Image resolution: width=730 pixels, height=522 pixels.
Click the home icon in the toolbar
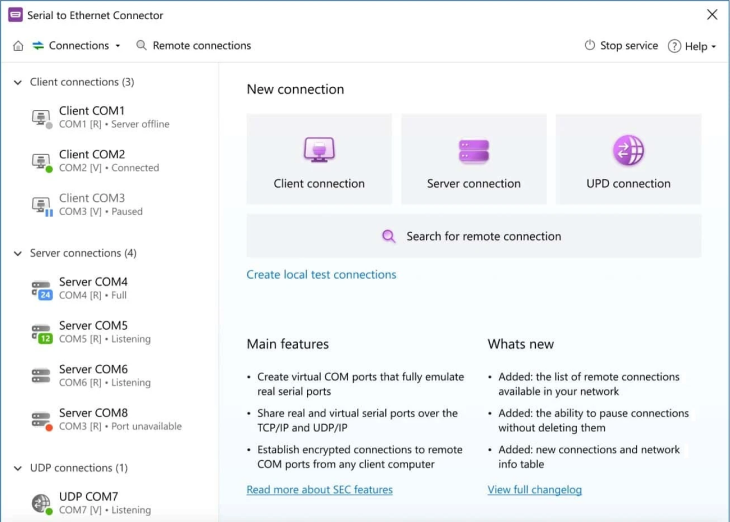[x=18, y=46]
